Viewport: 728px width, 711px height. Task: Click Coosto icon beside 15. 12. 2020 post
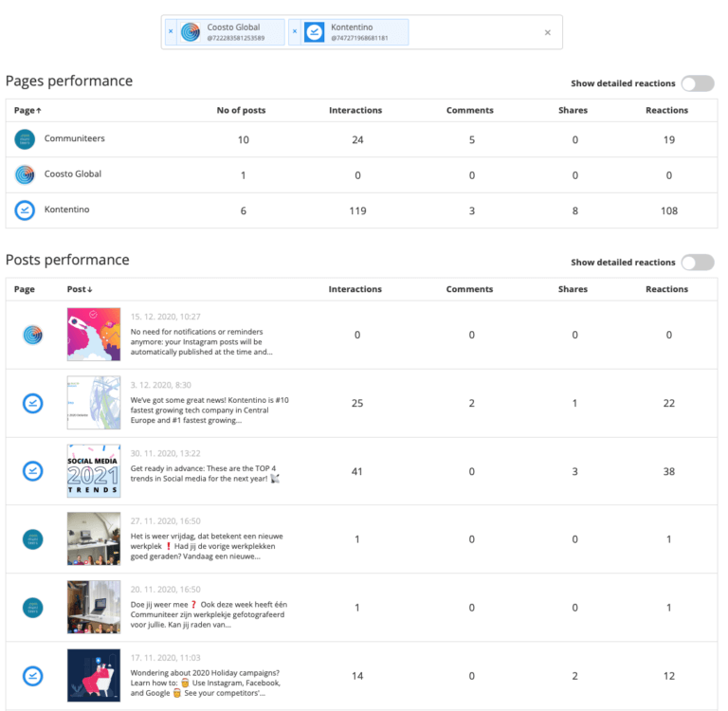[x=32, y=335]
